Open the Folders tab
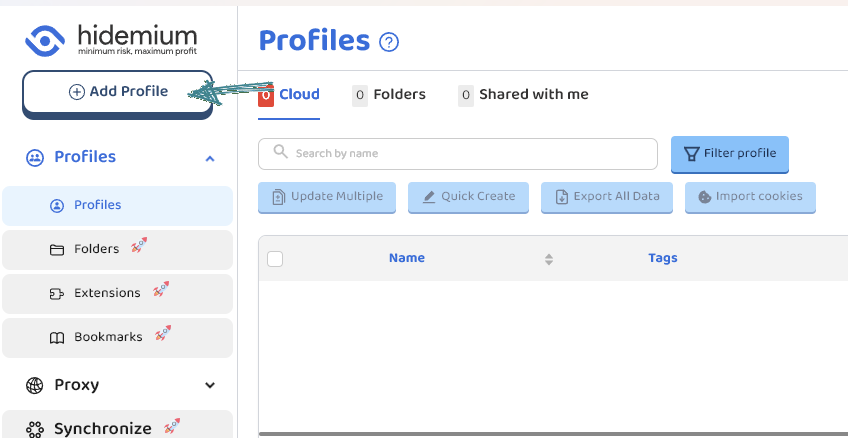The image size is (848, 438). [398, 95]
